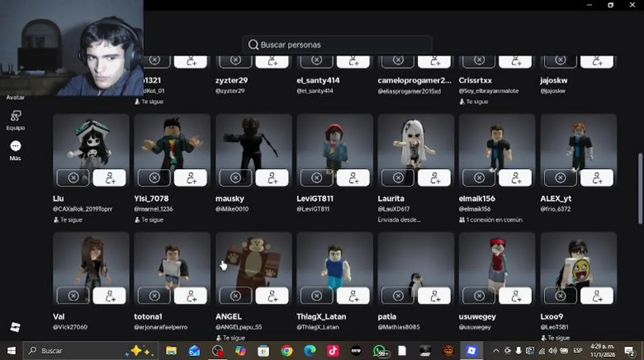Image resolution: width=644 pixels, height=360 pixels.
Task: Open TikTok from the taskbar
Action: (333, 350)
